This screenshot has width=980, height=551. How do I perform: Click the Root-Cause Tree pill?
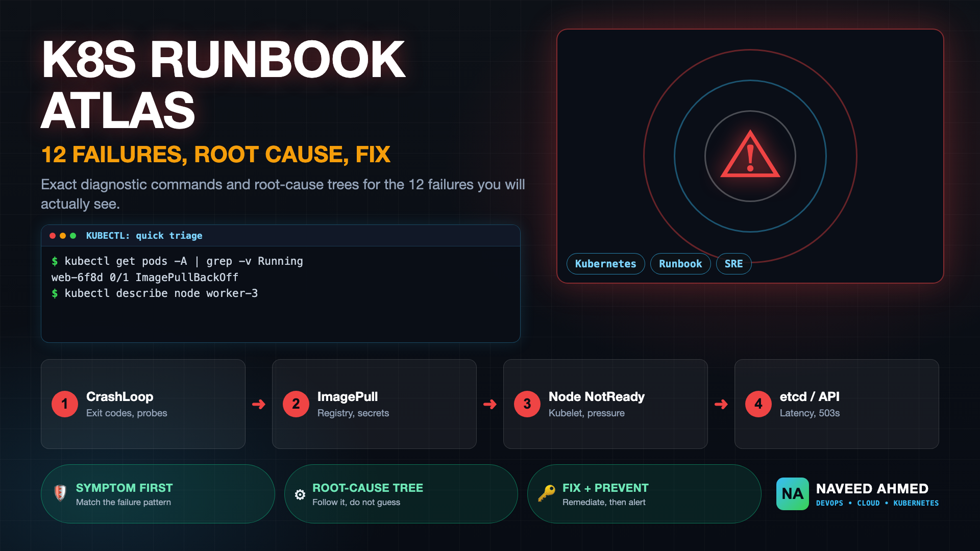[x=401, y=494]
